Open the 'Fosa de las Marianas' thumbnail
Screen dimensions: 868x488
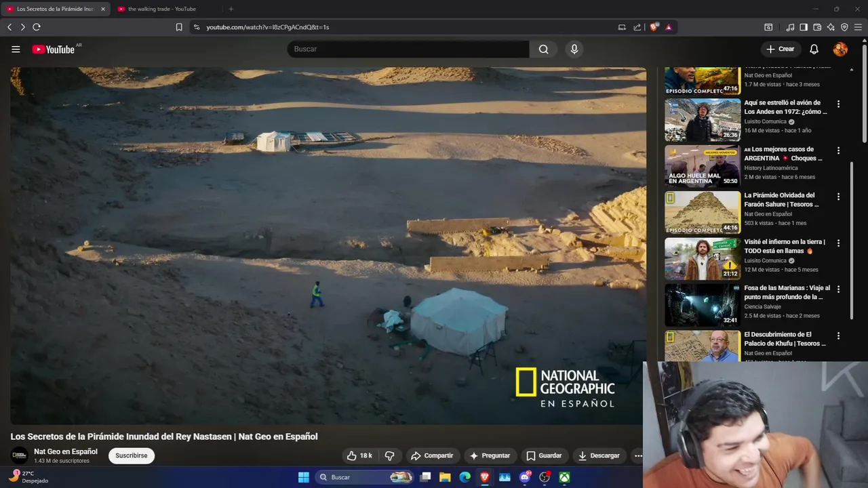[x=703, y=305]
